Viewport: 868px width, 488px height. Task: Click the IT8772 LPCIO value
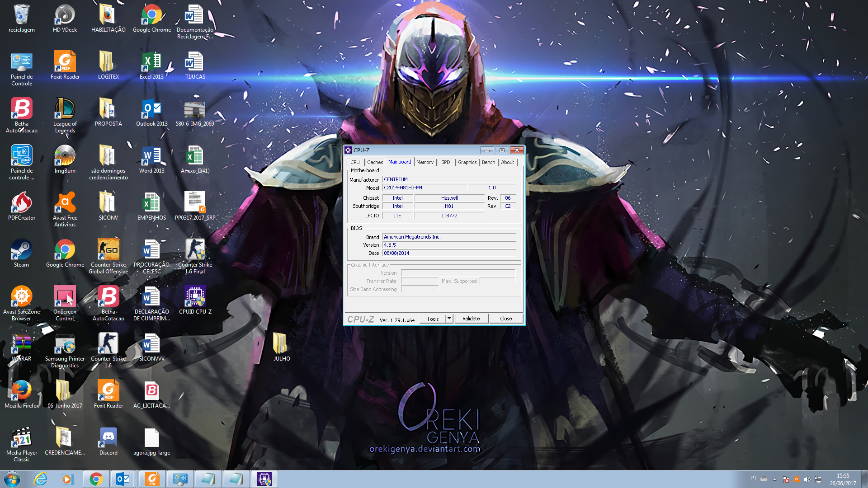tap(449, 216)
